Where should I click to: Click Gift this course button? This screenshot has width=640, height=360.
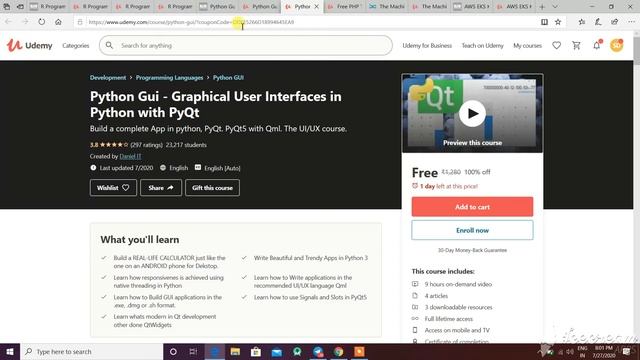tap(212, 188)
